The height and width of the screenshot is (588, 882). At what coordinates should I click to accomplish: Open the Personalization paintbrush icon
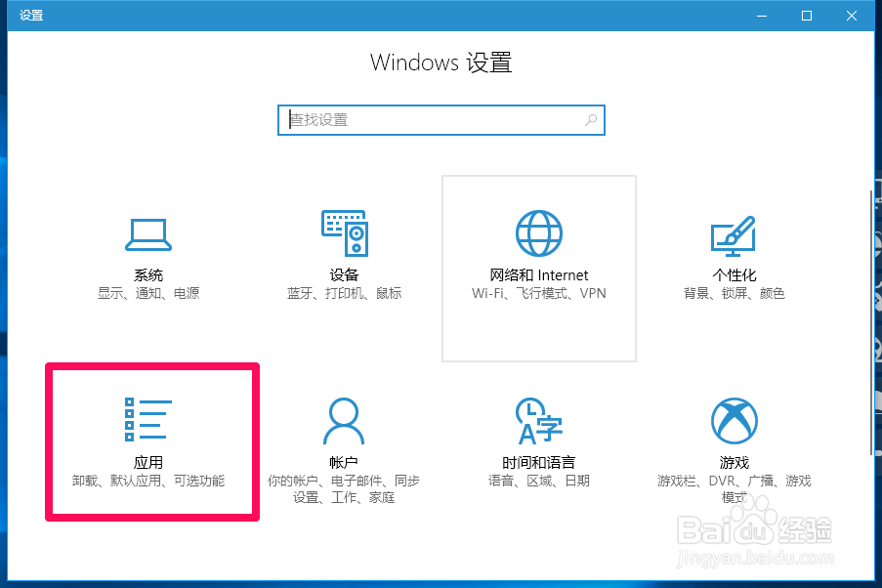(734, 235)
